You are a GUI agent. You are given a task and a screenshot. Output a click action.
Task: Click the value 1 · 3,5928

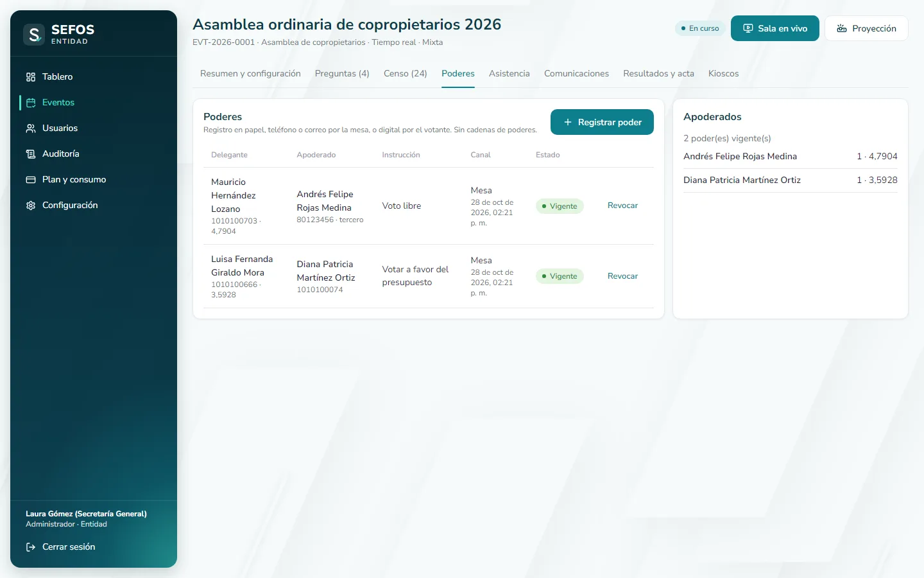[x=877, y=180]
